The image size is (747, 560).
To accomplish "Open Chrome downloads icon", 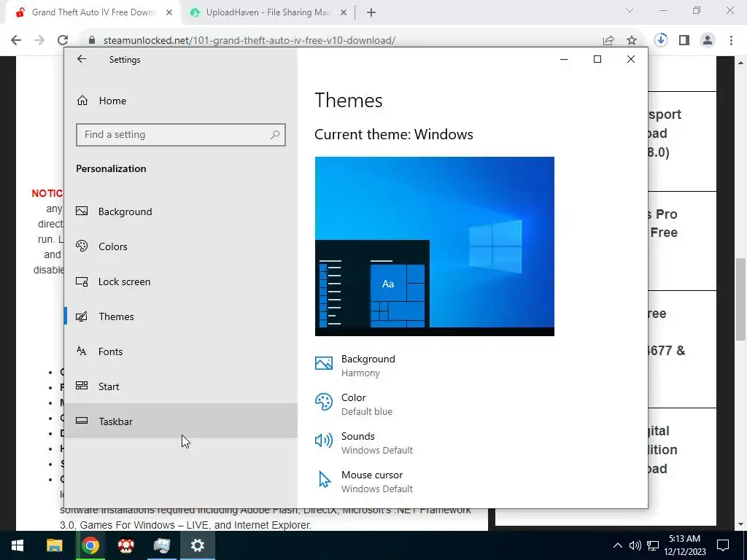I will tap(661, 40).
